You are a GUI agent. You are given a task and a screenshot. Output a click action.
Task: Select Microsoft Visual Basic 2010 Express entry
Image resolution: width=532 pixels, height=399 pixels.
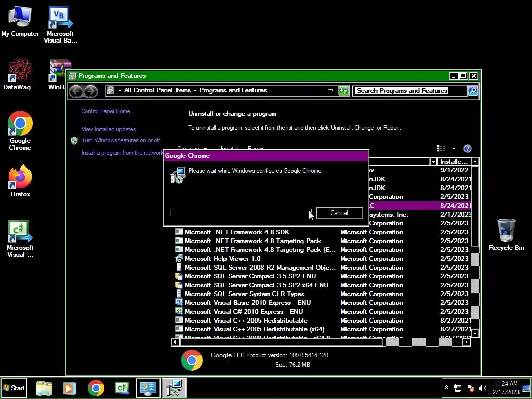(321, 303)
